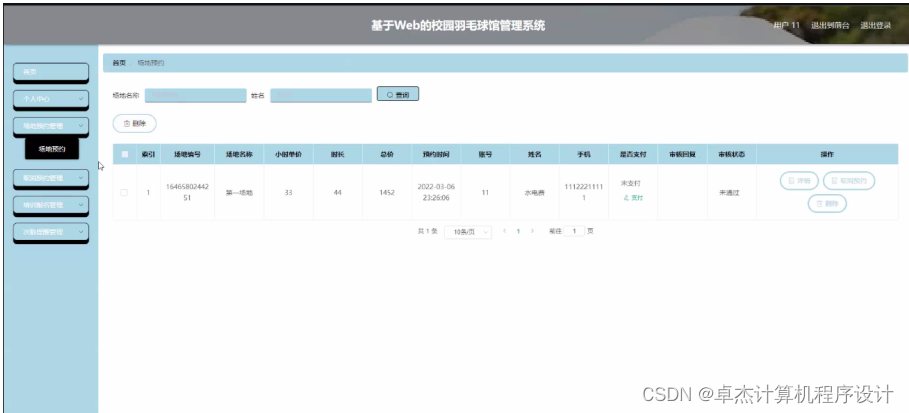Expand the 取消预约管理 sidebar menu
Viewport: 909px width, 413px height.
point(51,178)
